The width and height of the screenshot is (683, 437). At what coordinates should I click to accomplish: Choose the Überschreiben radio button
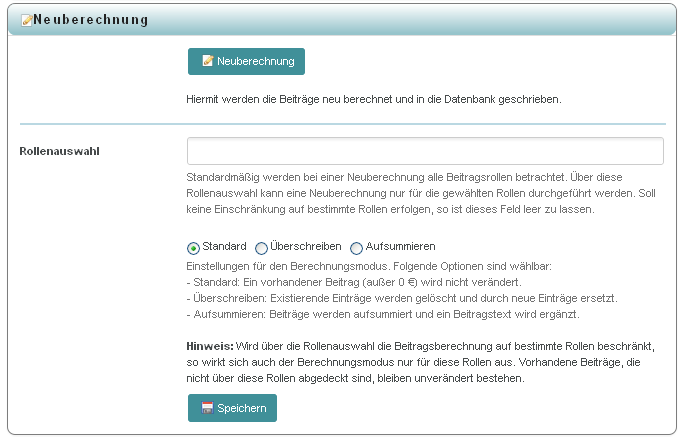pos(262,248)
